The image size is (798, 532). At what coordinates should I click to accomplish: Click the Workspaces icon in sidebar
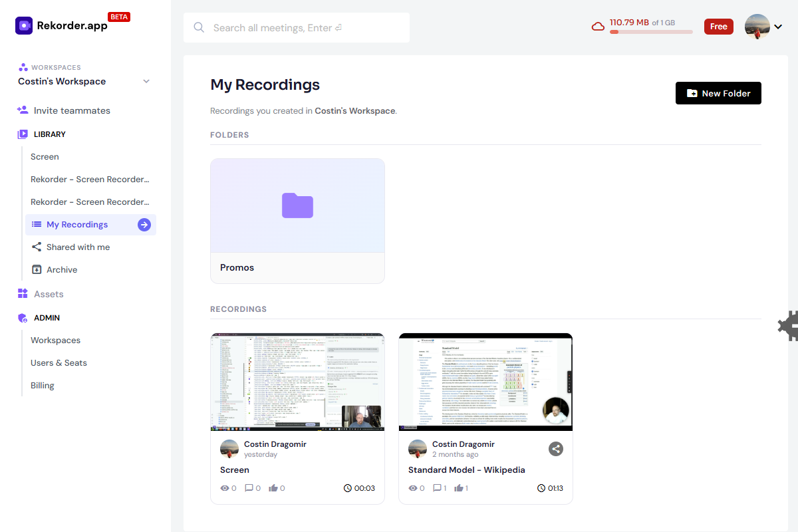(23, 67)
